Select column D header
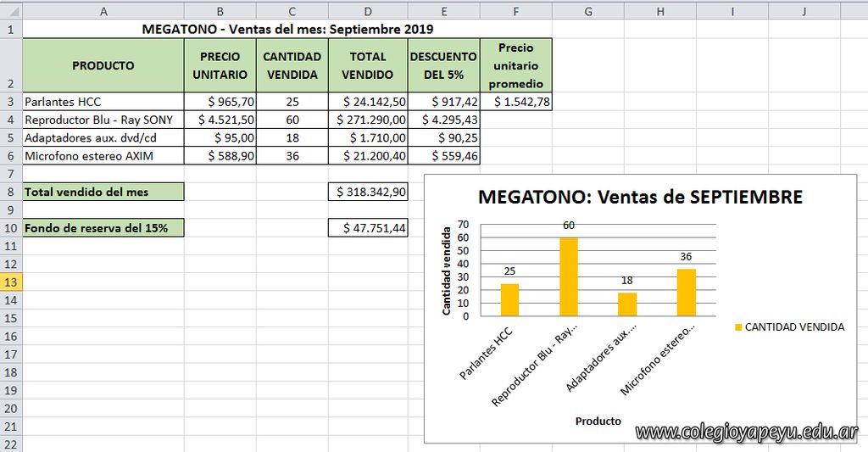Viewport: 868px width, 452px height. [x=368, y=11]
